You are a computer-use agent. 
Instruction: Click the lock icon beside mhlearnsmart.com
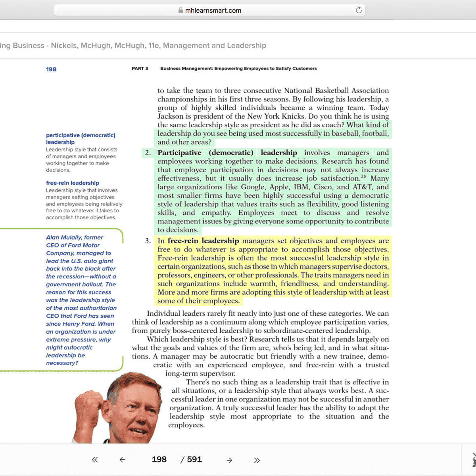point(181,11)
